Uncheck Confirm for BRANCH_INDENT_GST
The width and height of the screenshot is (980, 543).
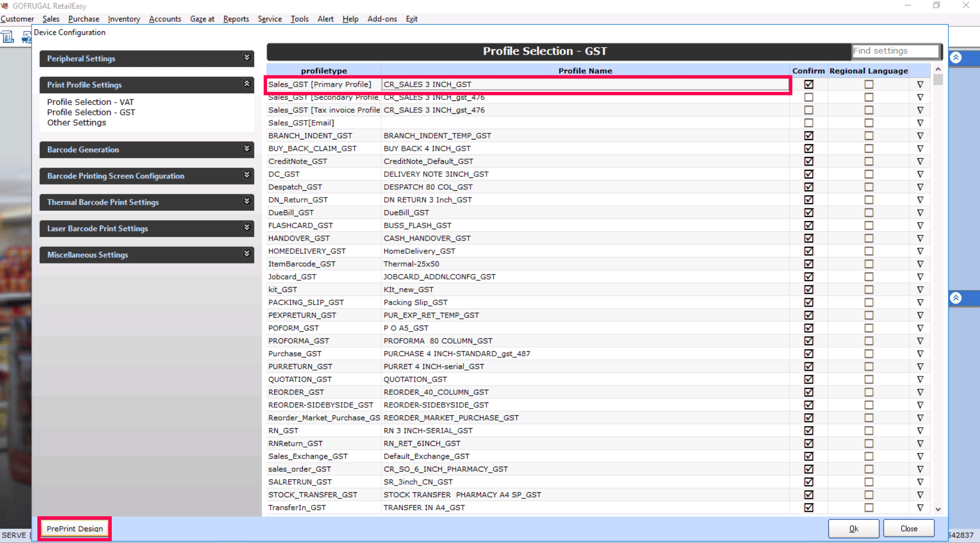[x=809, y=136]
